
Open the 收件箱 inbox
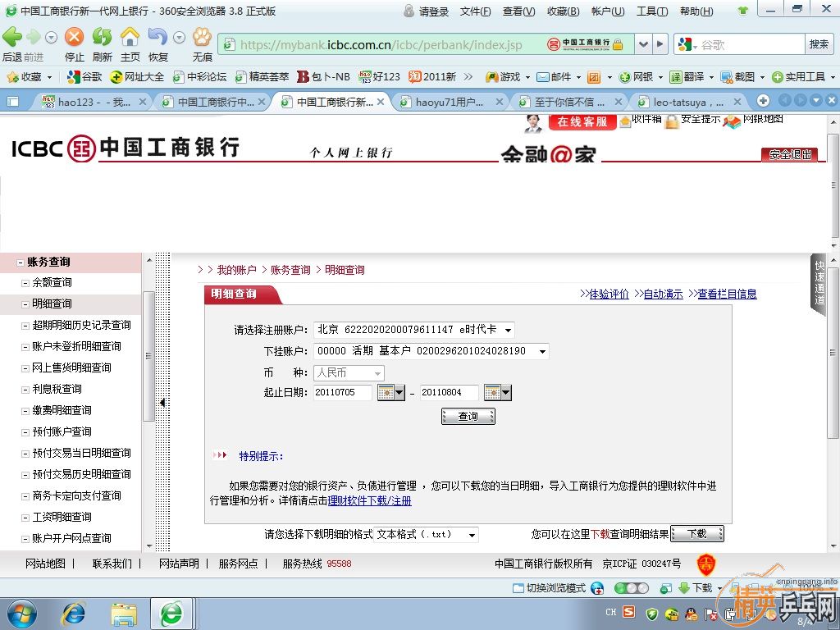click(x=641, y=120)
